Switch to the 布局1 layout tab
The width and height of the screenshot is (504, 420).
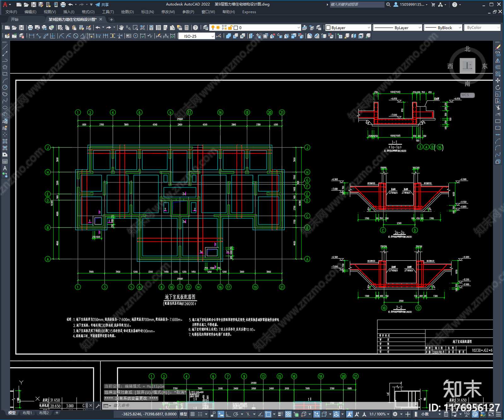[x=27, y=413]
